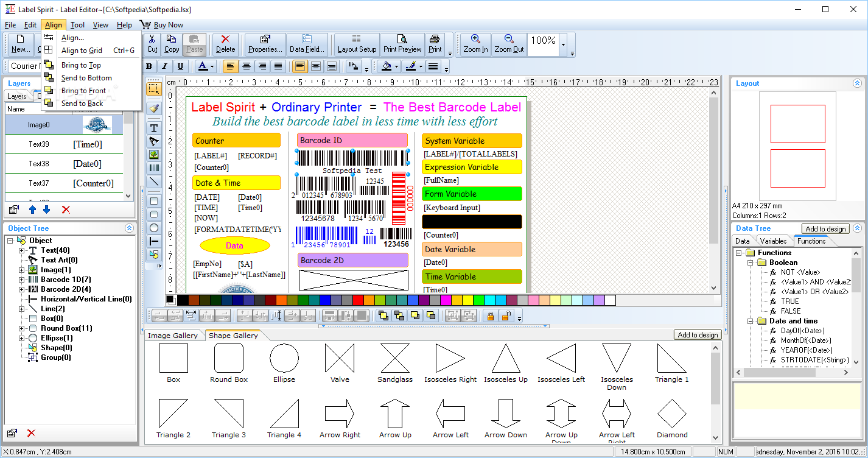868x458 pixels.
Task: Open the font color dropdown arrow
Action: pyautogui.click(x=212, y=66)
